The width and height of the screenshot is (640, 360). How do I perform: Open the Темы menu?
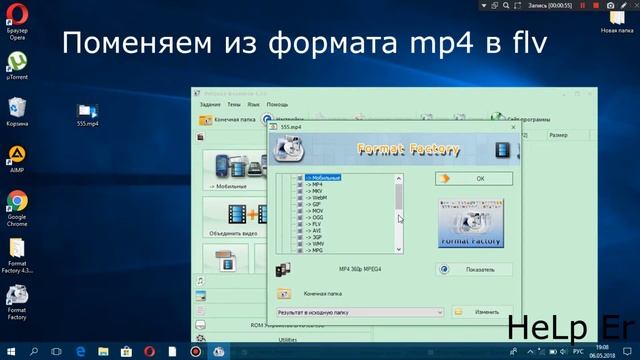(234, 104)
